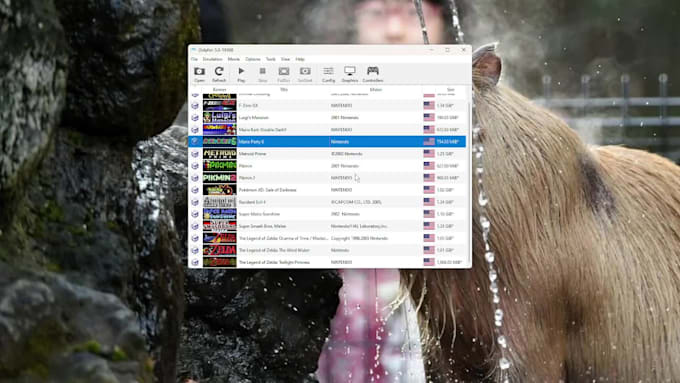
Task: Select Zelda The Wind Waker title
Action: click(274, 250)
